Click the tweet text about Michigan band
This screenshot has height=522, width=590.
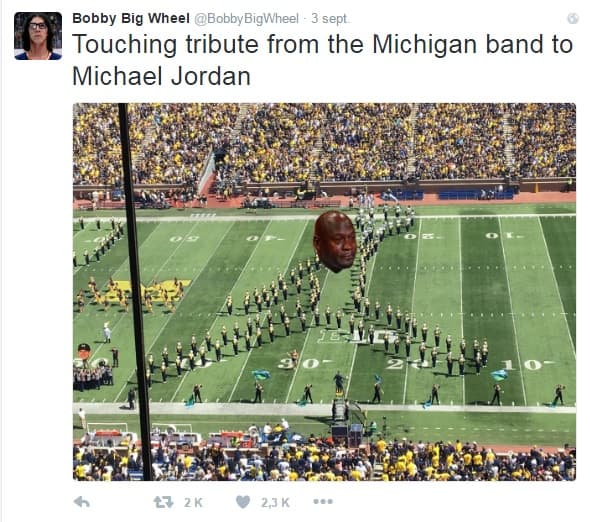point(322,60)
